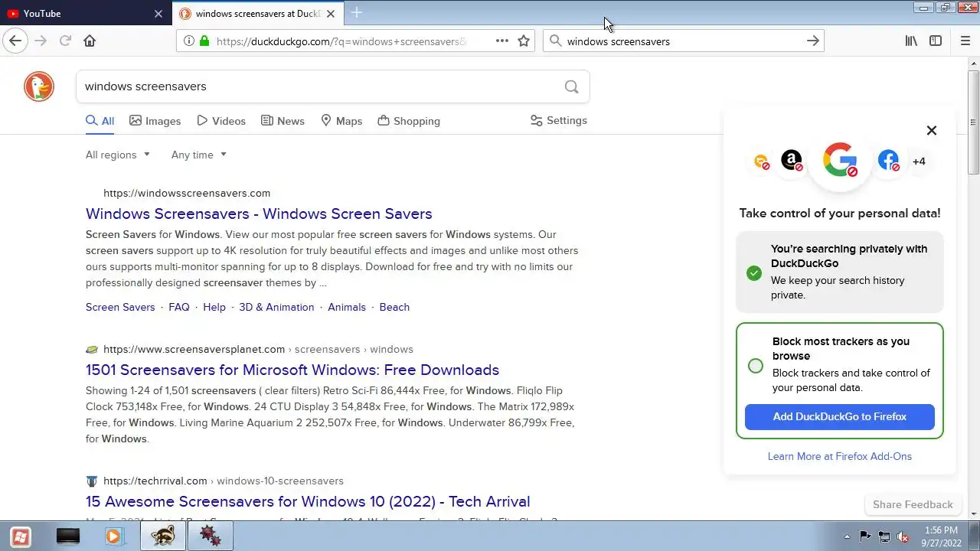980x551 pixels.
Task: Open Windows Screensavers - Windows Screen Savers result
Action: coord(259,214)
